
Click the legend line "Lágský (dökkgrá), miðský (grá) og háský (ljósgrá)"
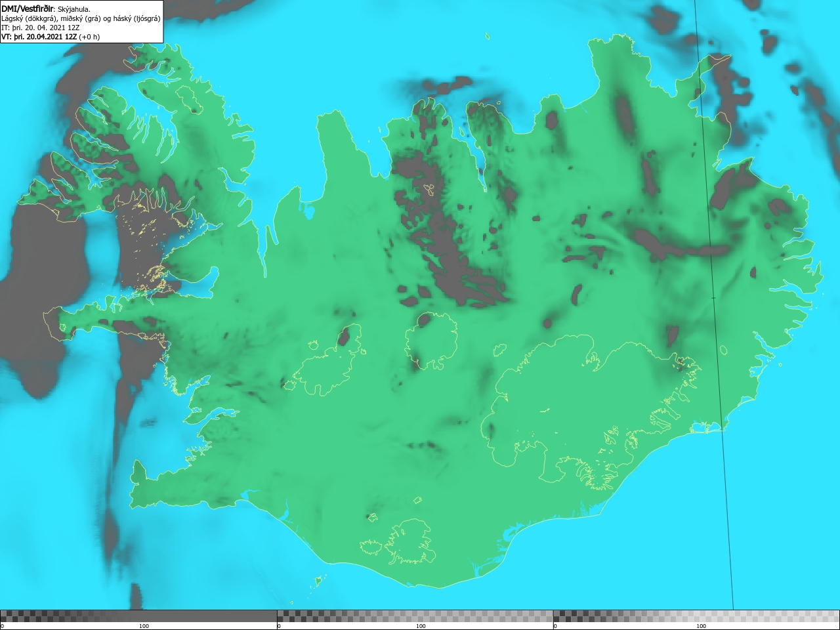pyautogui.click(x=81, y=18)
